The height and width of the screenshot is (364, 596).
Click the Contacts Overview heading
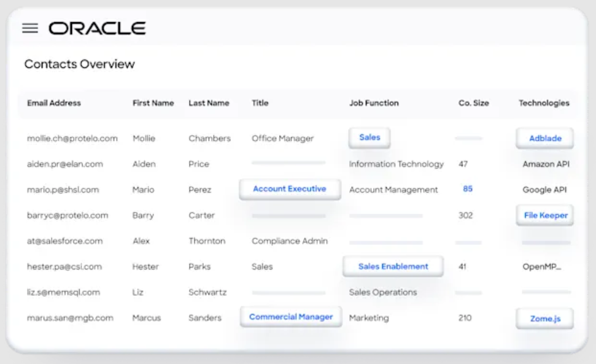[x=79, y=64]
